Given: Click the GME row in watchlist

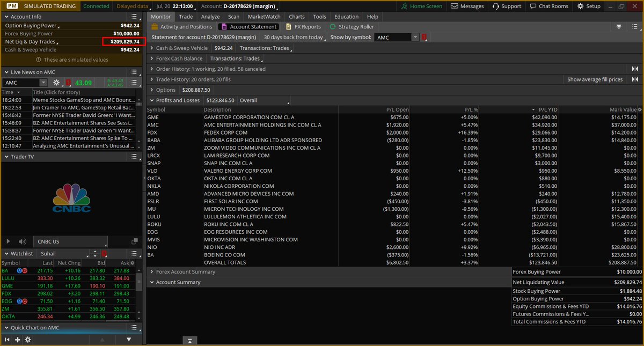Looking at the screenshot, I should coord(67,286).
